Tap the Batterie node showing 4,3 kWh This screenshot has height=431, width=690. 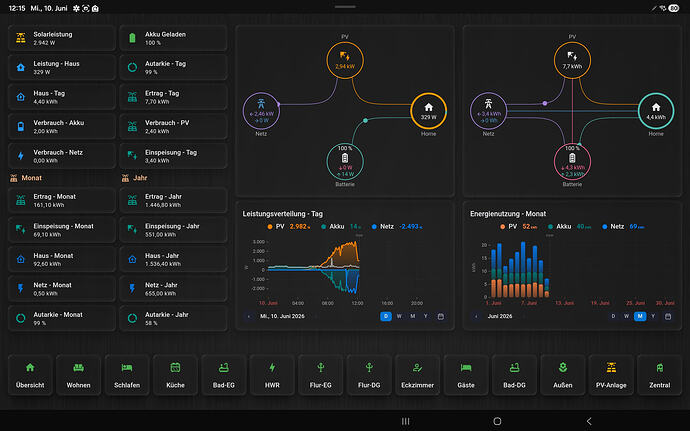tap(572, 162)
